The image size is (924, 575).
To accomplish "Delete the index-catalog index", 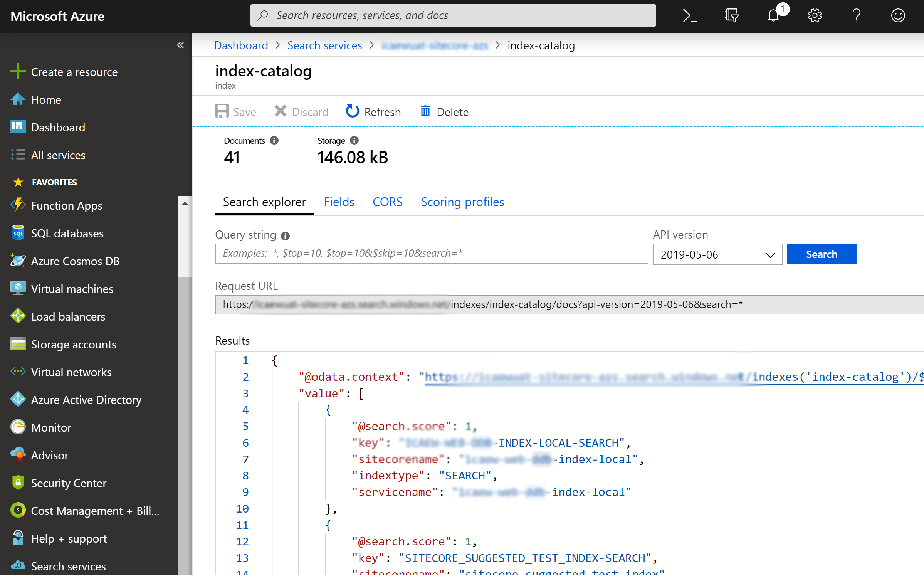I will [444, 111].
